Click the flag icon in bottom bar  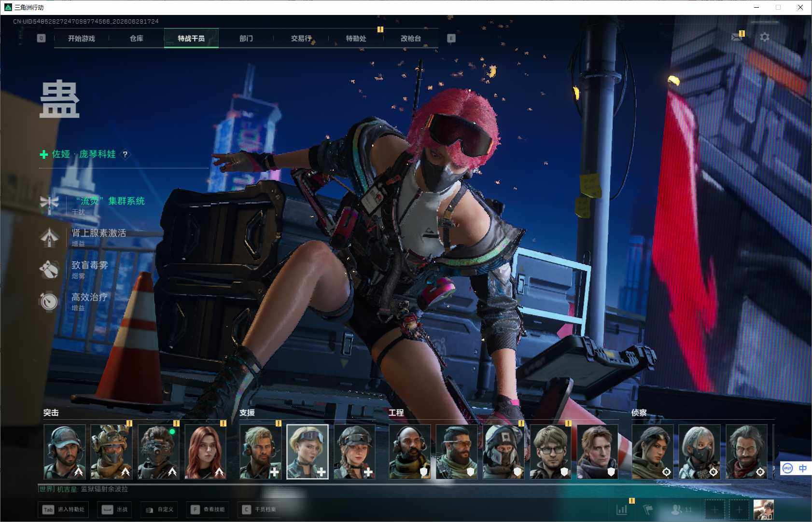(648, 509)
